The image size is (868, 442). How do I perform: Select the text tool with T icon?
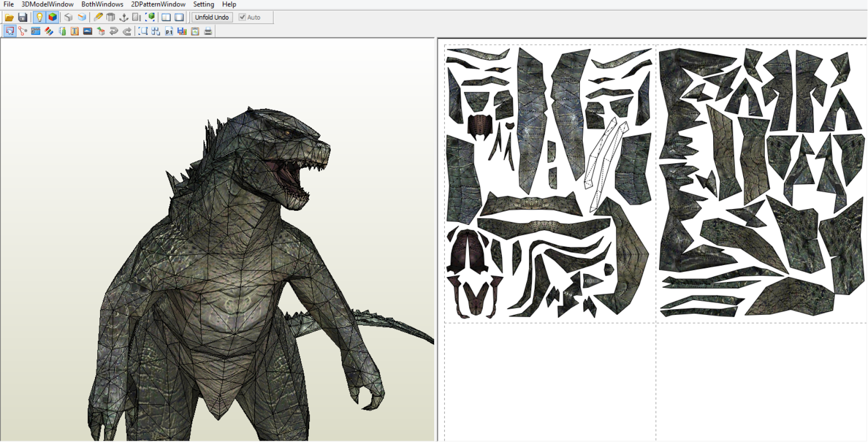pyautogui.click(x=75, y=31)
